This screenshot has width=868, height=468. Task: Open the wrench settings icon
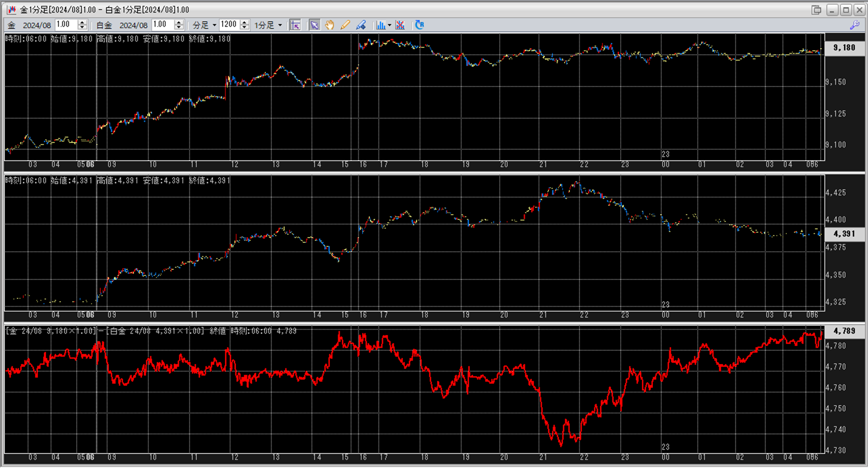pyautogui.click(x=855, y=25)
